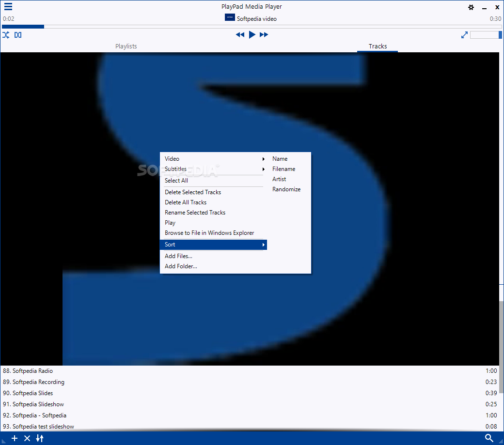Select track 93. Softpedia test slideshow

[x=250, y=427]
